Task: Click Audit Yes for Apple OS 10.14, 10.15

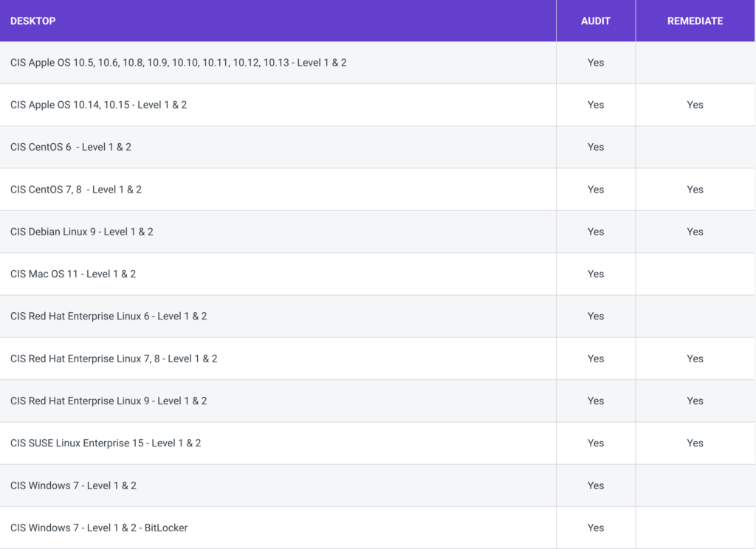Action: point(596,105)
